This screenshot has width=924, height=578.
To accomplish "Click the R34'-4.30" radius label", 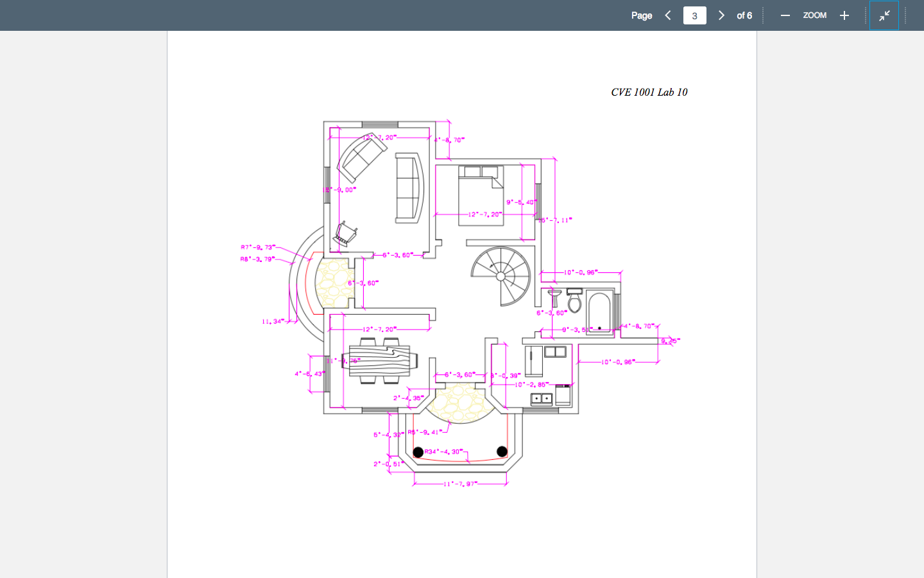I will click(444, 451).
